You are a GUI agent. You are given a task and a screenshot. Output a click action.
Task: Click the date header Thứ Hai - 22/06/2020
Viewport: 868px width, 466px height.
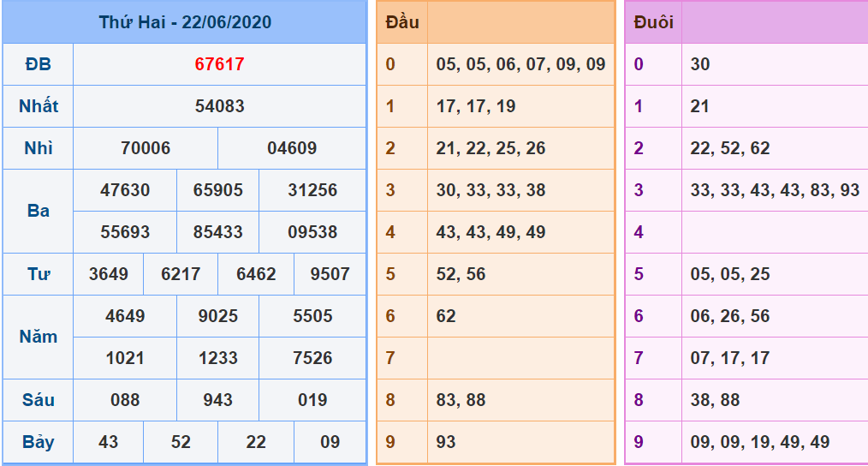(x=185, y=22)
